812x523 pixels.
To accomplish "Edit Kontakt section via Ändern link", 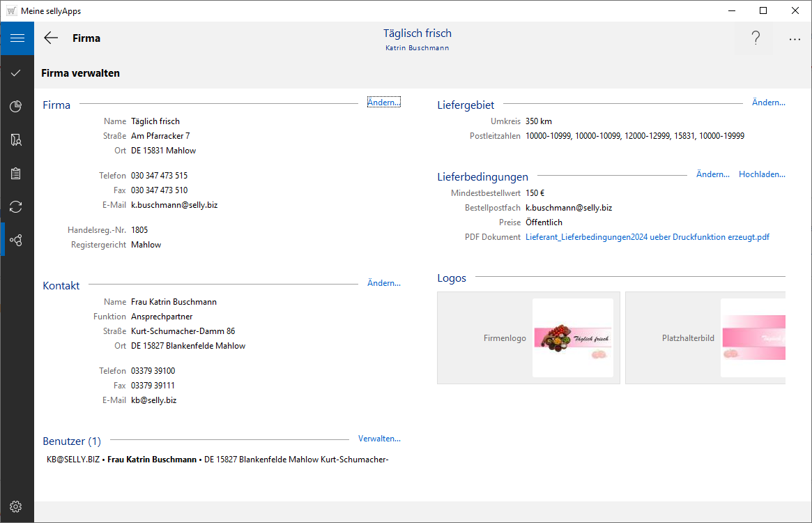I will coord(383,283).
